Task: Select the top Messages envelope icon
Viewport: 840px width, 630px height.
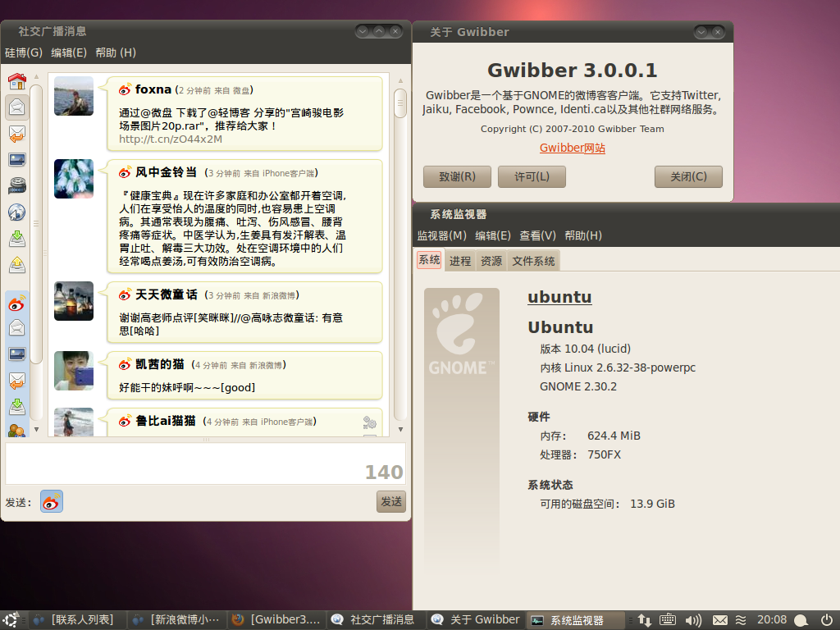Action: click(x=17, y=107)
